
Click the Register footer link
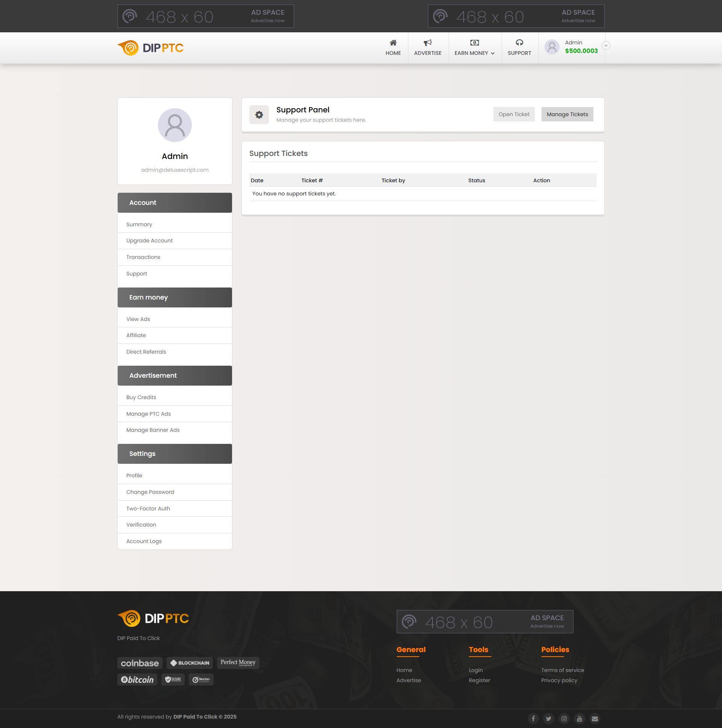coord(479,680)
